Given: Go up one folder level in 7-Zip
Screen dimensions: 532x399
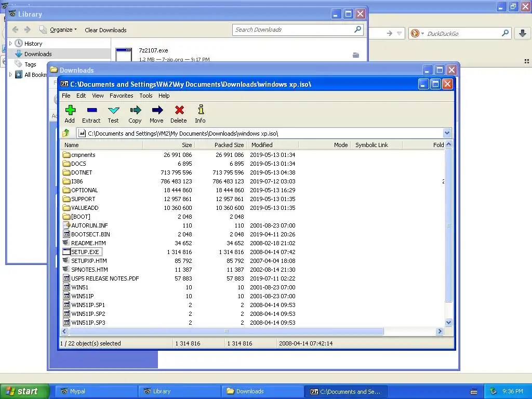Looking at the screenshot, I should (x=66, y=133).
